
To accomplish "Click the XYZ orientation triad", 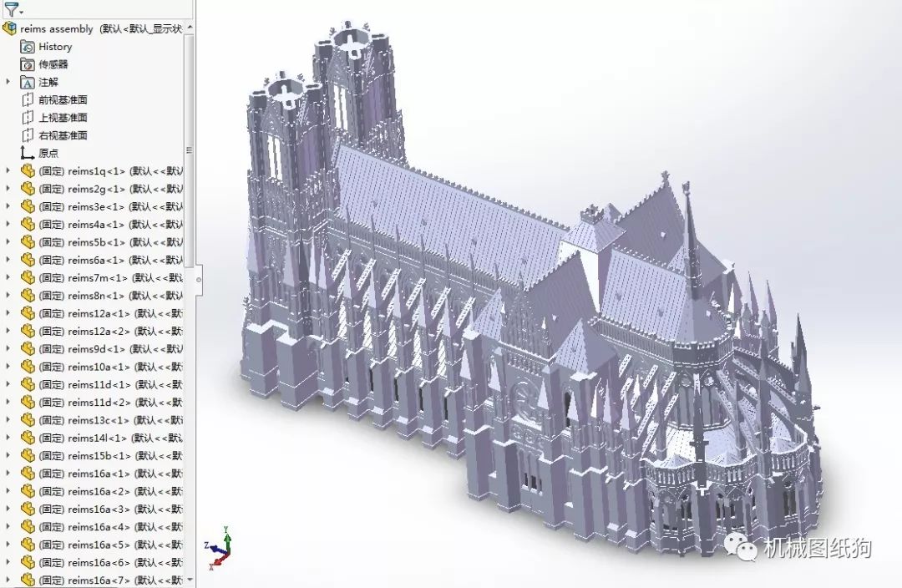I will click(220, 548).
